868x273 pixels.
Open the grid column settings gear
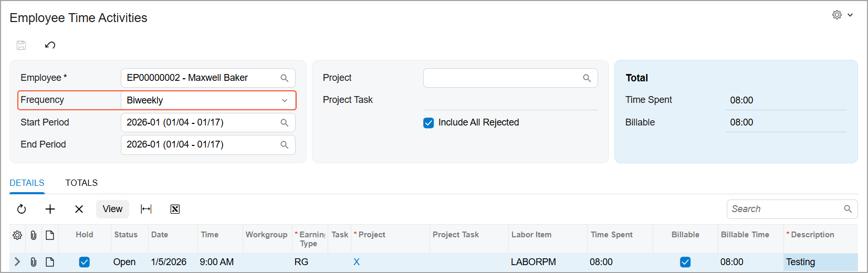17,235
